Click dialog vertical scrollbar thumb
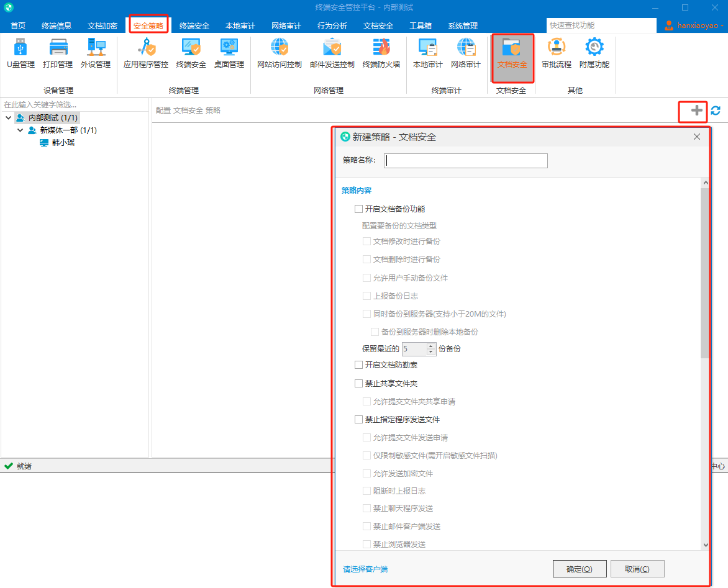Screen dimensions: 728x588 click(705, 273)
